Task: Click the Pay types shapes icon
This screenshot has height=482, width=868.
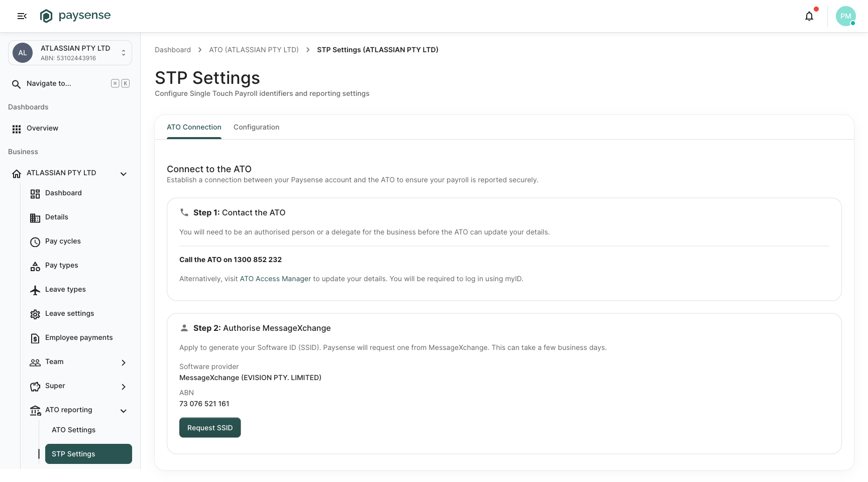Action: (35, 266)
